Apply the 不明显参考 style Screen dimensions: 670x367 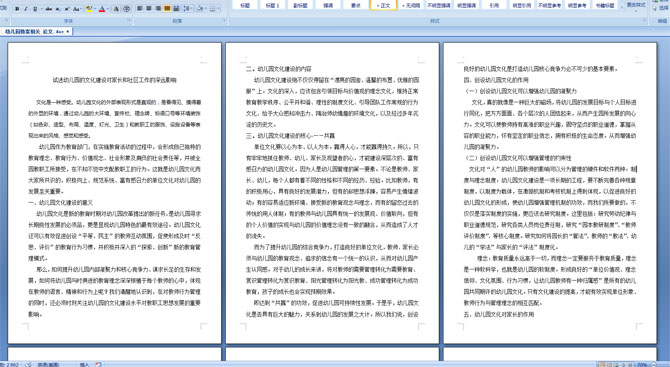pos(550,5)
